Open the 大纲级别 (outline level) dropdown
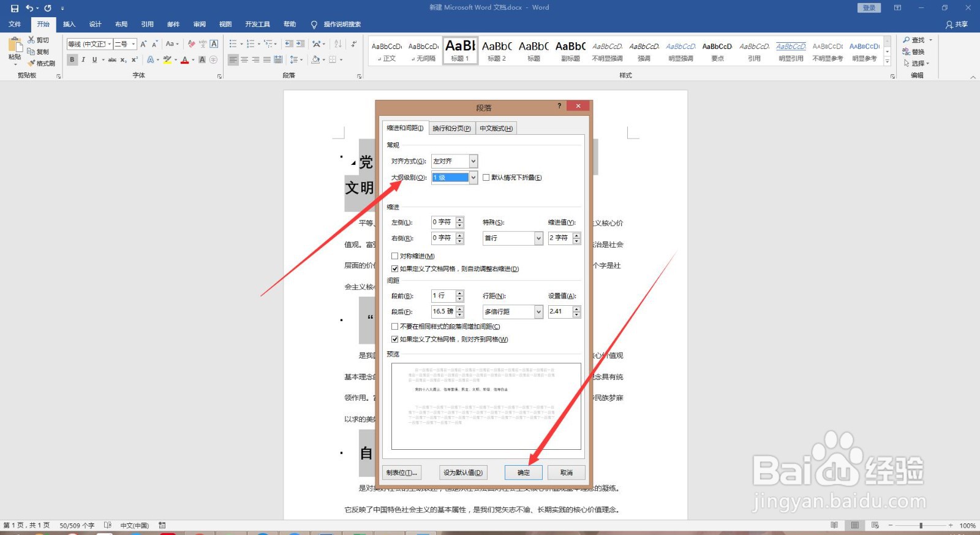The image size is (980, 535). click(x=473, y=178)
